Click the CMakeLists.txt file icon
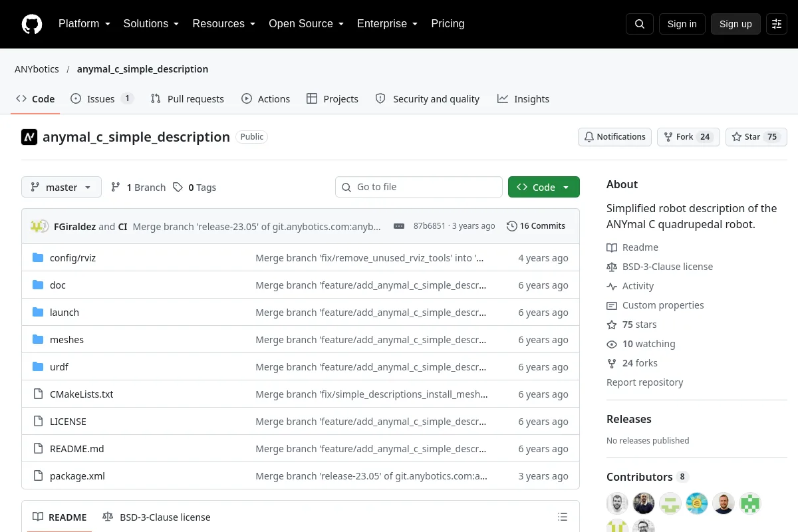 pos(38,394)
